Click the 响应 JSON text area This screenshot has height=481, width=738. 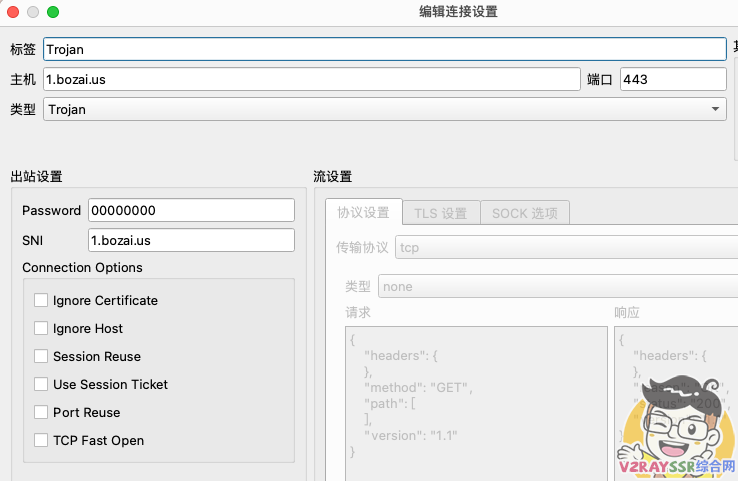[x=676, y=403]
